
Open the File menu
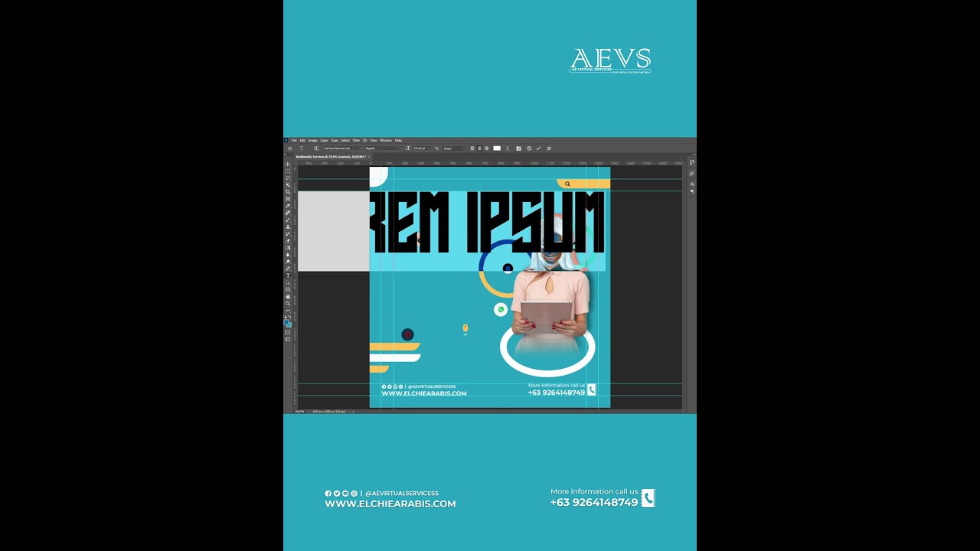click(294, 140)
